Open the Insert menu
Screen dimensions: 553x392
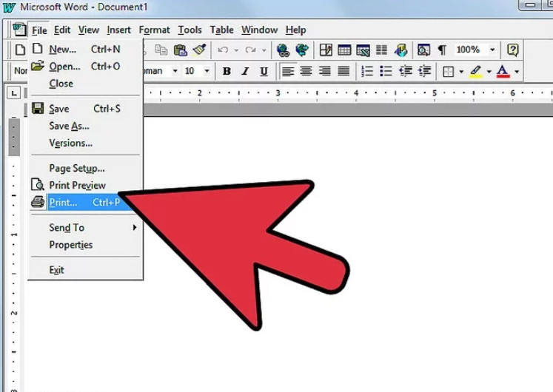tap(119, 30)
